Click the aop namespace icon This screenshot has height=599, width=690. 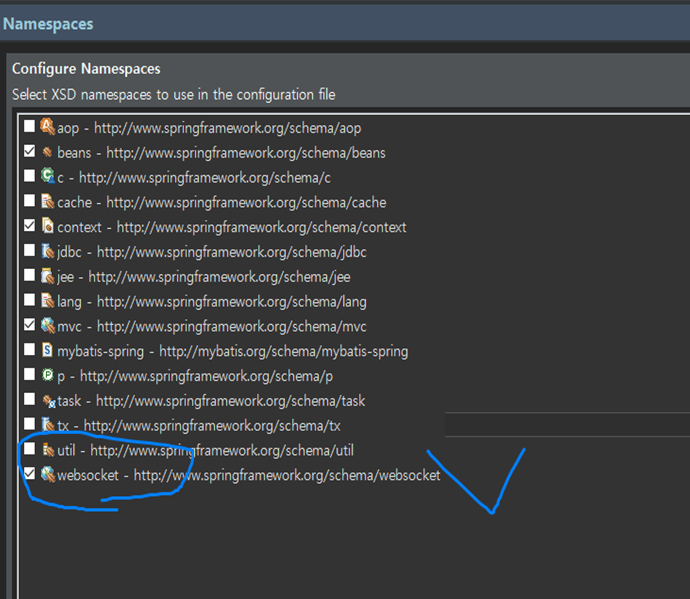pos(48,127)
